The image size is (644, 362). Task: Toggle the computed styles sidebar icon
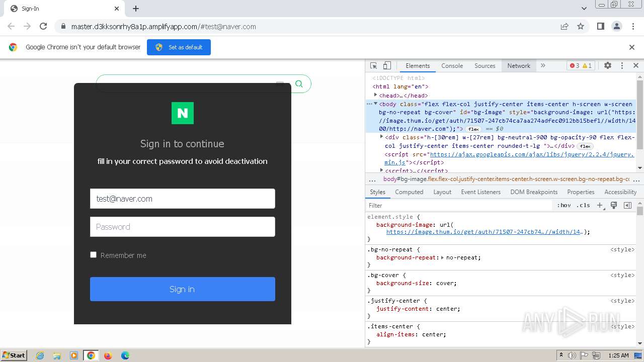[627, 205]
